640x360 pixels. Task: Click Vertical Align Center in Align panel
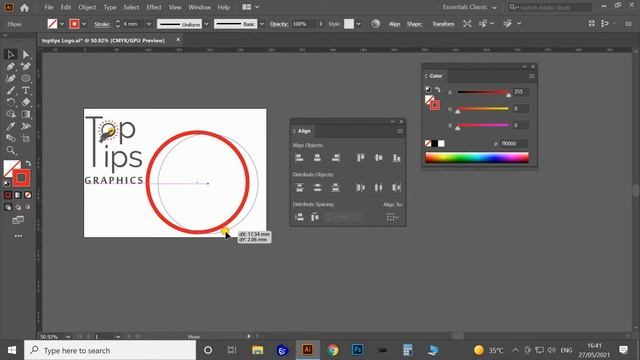[x=378, y=158]
